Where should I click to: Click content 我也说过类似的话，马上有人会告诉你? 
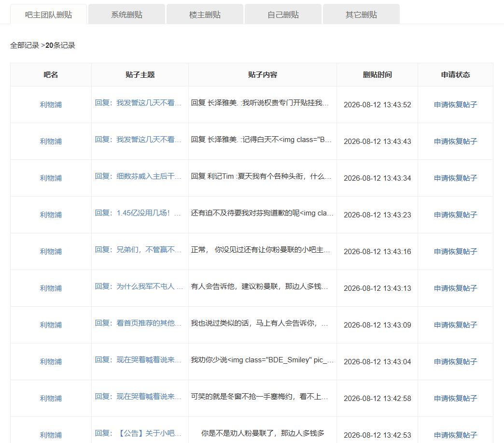point(259,323)
